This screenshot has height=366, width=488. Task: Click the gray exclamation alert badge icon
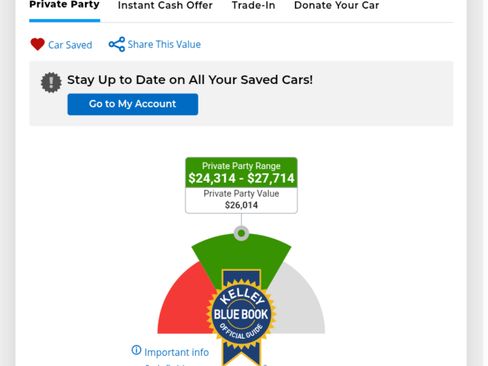tap(51, 82)
